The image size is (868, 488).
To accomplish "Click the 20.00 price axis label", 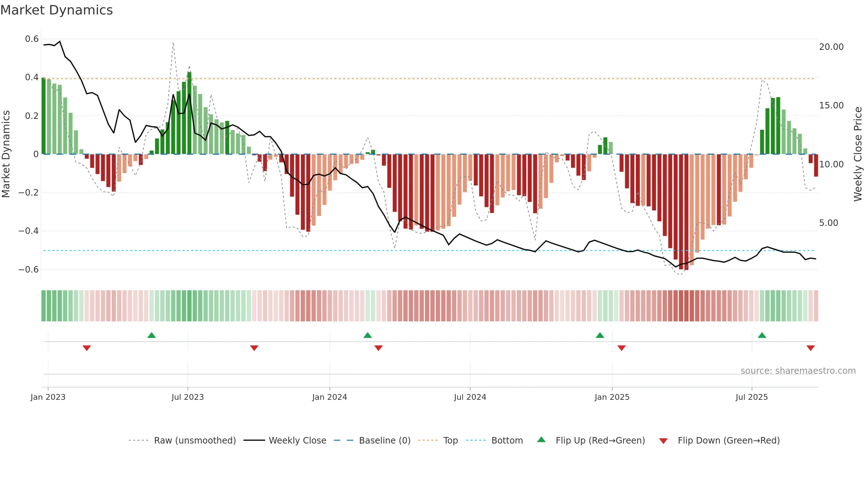I will [831, 47].
